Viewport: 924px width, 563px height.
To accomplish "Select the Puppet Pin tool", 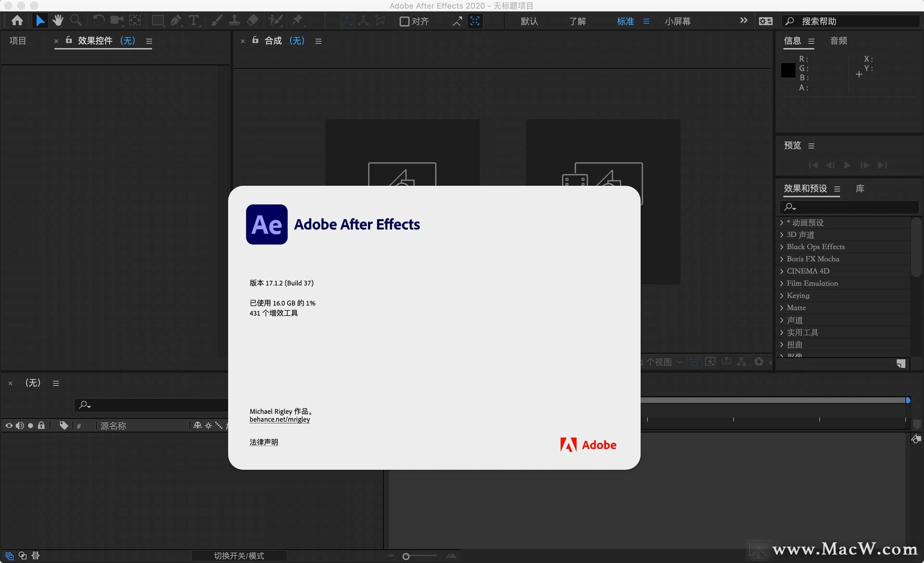I will click(x=297, y=21).
